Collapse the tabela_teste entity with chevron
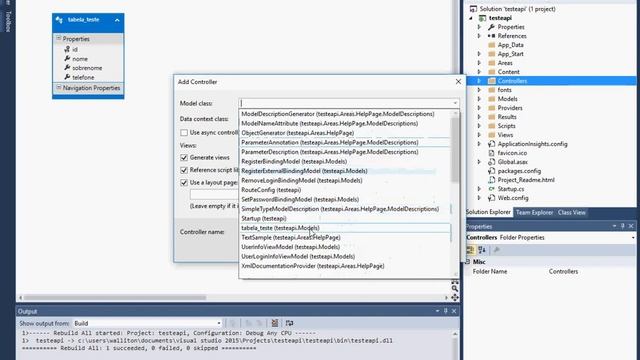This screenshot has height=360, width=640. point(117,20)
